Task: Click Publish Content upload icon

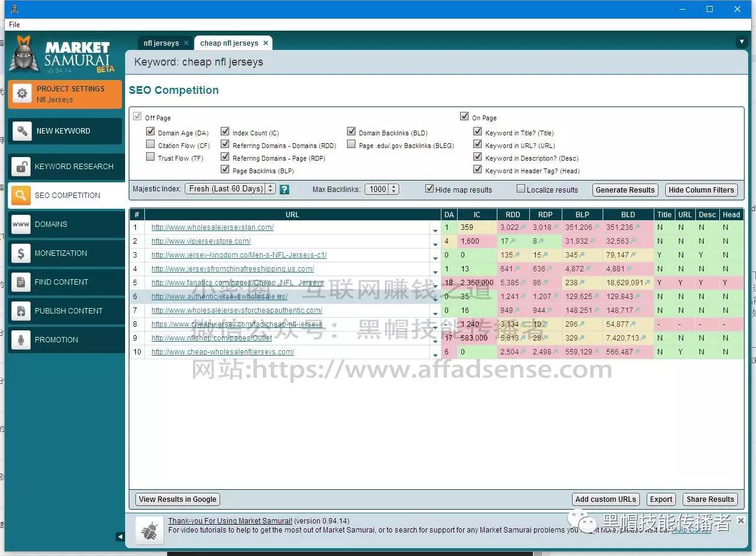Action: point(21,311)
